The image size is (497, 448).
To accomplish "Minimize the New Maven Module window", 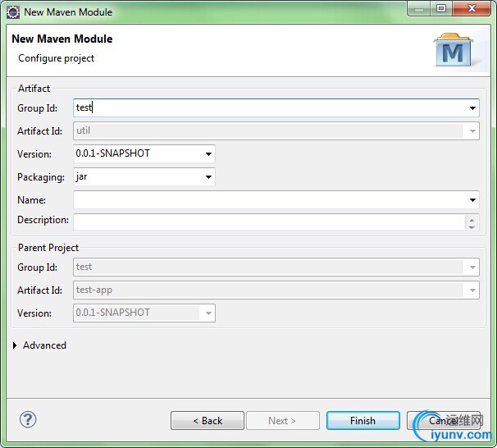I will pos(419,9).
